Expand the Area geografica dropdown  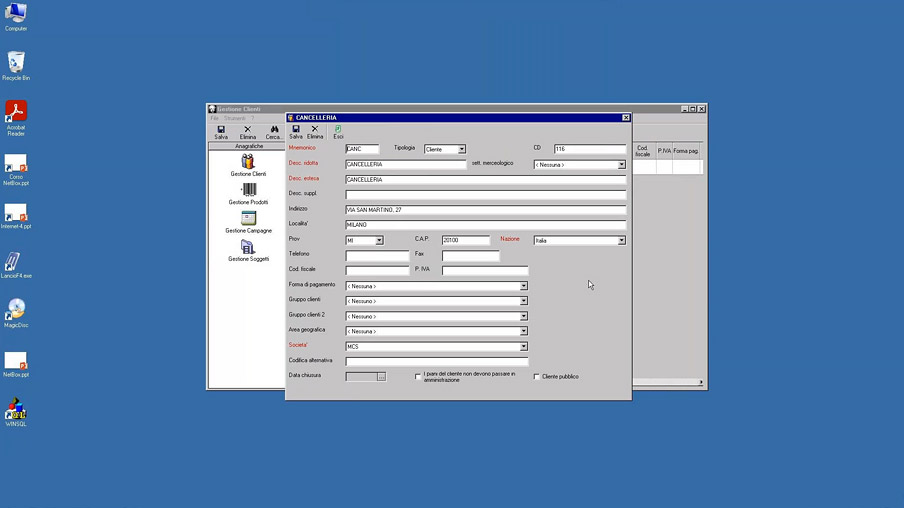pyautogui.click(x=523, y=332)
